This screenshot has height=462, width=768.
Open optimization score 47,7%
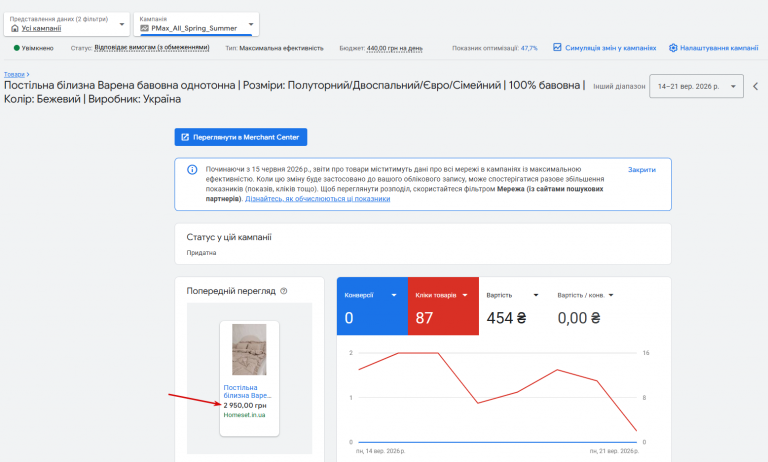529,48
